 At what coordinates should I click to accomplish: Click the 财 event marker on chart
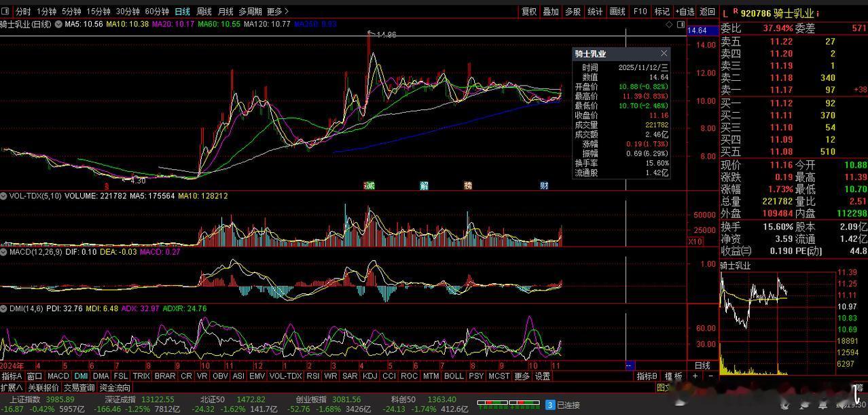point(544,185)
